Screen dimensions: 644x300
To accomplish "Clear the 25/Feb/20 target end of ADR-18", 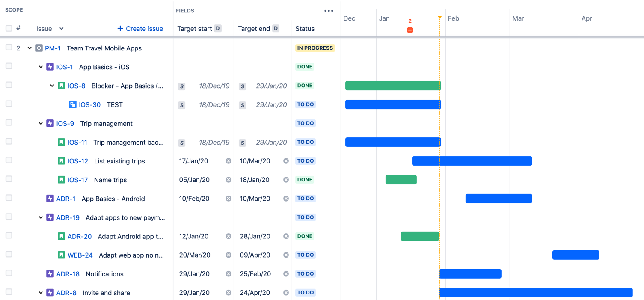I will [286, 274].
